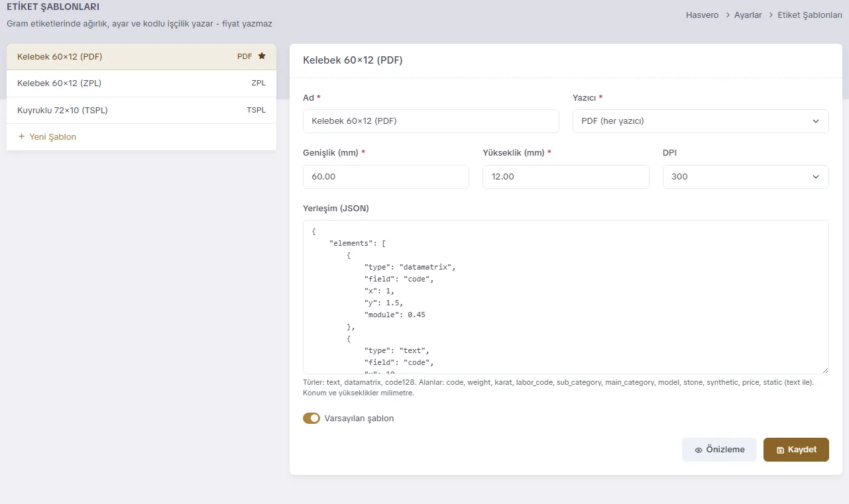Viewport: 849px width, 504px height.
Task: Click the Önizleme button
Action: coord(719,450)
